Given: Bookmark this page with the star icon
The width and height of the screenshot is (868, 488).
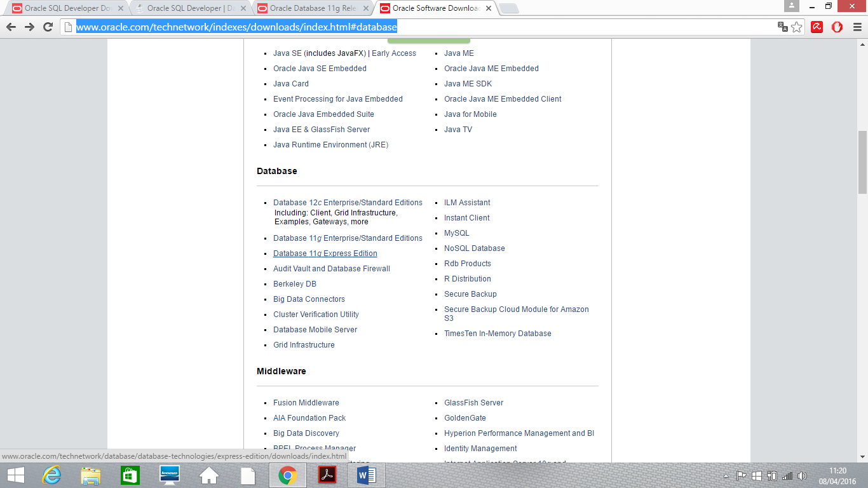Looking at the screenshot, I should coord(797,27).
